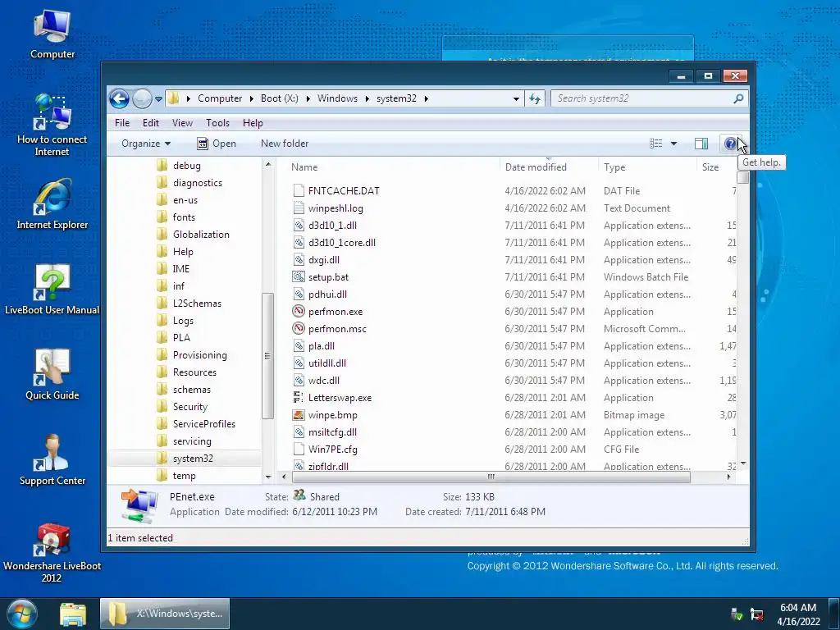Screen dimensions: 840x630
Task: Select Win7PE.cfg file icon
Action: pyautogui.click(x=299, y=449)
